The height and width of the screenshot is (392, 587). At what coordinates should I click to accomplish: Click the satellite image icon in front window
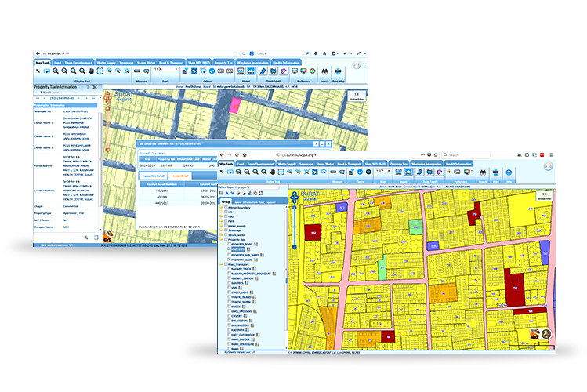[x=408, y=172]
